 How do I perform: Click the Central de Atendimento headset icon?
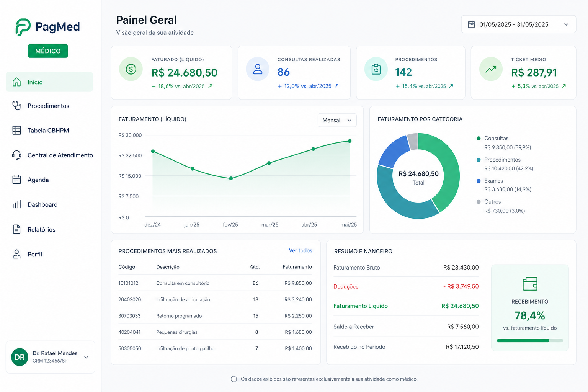pyautogui.click(x=16, y=155)
